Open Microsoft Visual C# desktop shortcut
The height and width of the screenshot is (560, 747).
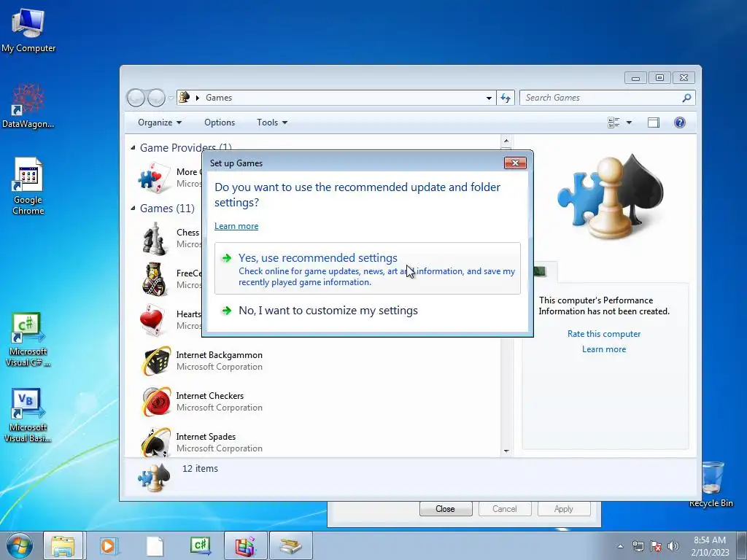28,339
